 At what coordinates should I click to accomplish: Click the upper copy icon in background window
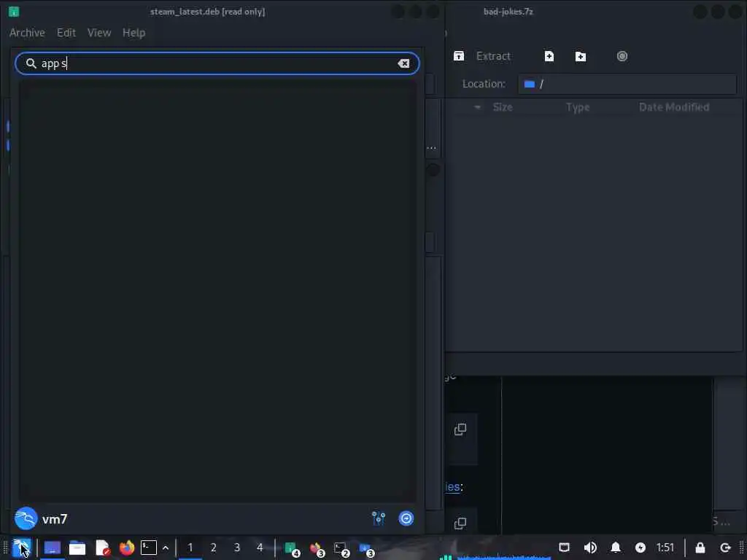460,429
